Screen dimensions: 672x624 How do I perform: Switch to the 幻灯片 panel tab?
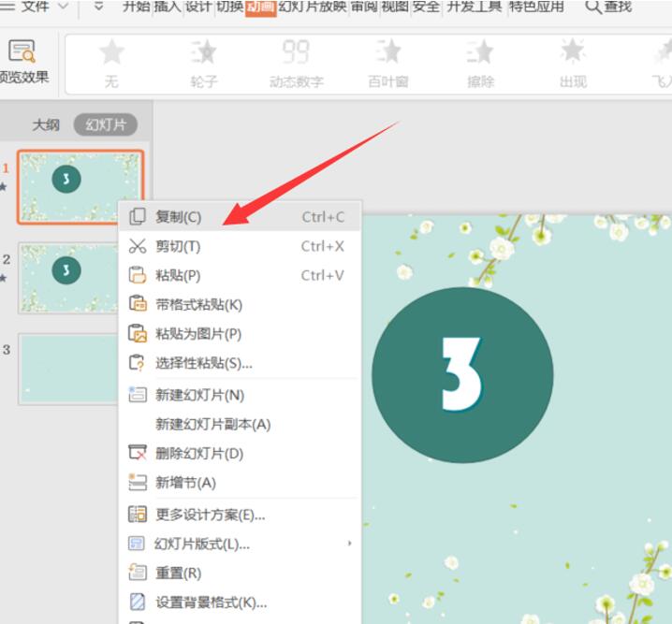(x=106, y=124)
